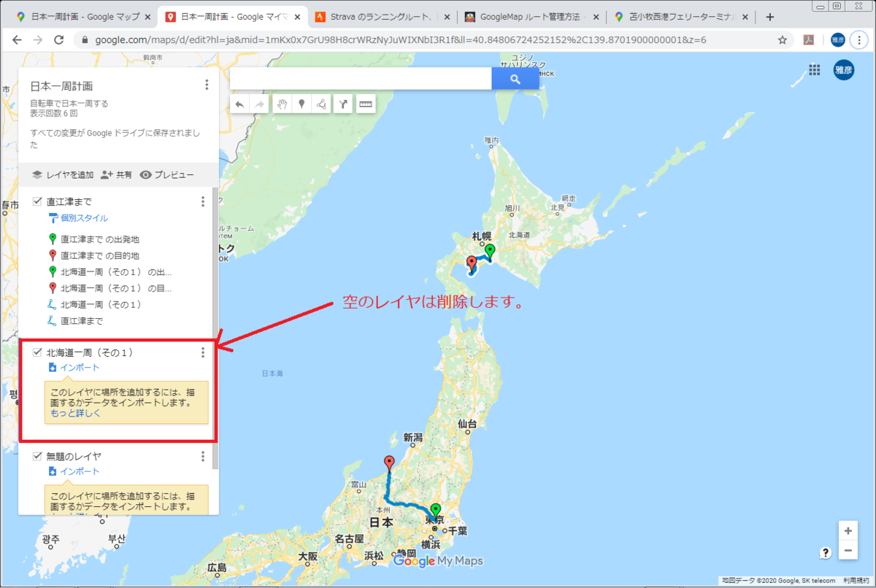Click the blue search magnifier button
The height and width of the screenshot is (588, 876).
pyautogui.click(x=515, y=79)
